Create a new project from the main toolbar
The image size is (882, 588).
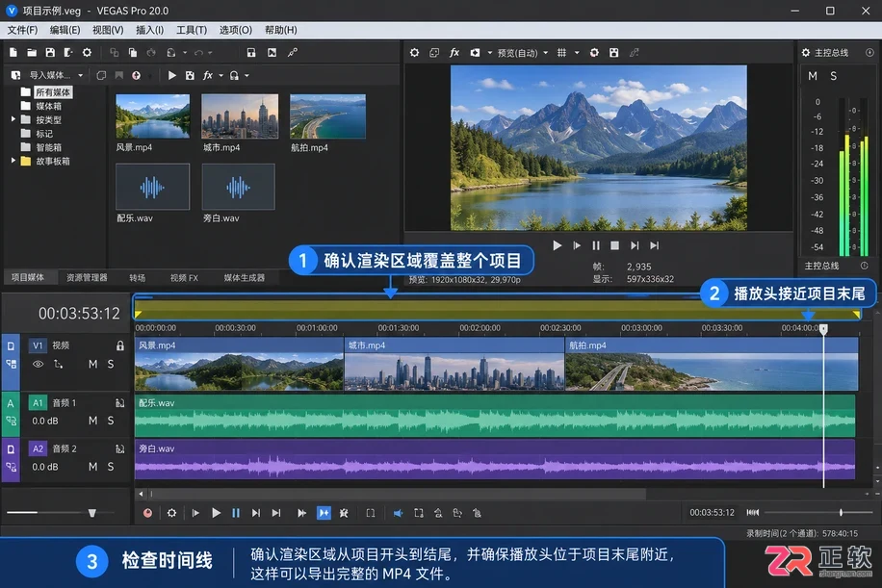point(13,52)
